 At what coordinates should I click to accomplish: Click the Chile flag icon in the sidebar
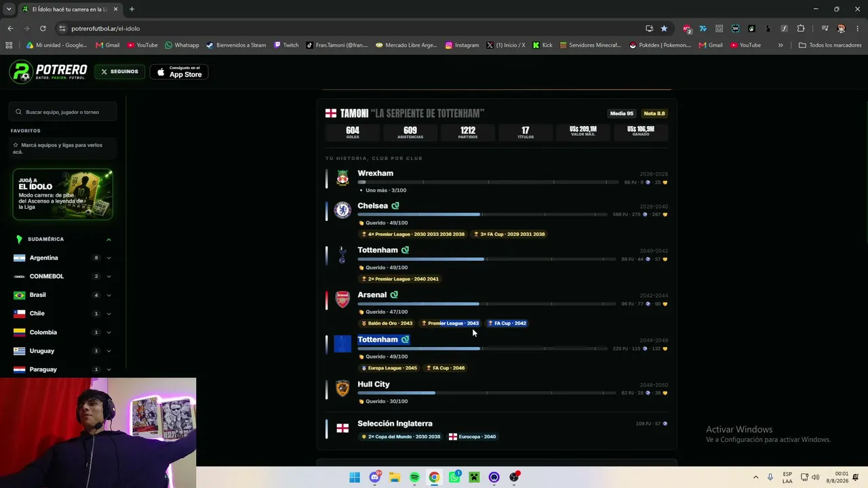coord(19,314)
